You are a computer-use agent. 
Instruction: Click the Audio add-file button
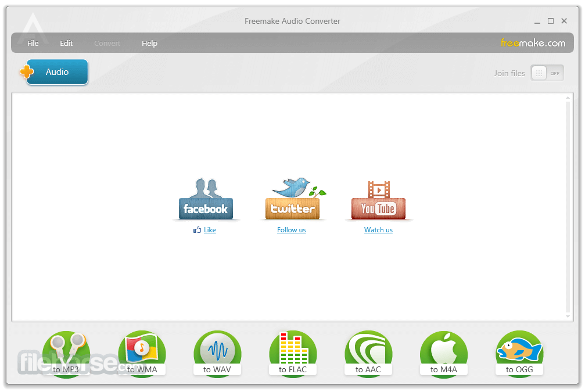(57, 72)
